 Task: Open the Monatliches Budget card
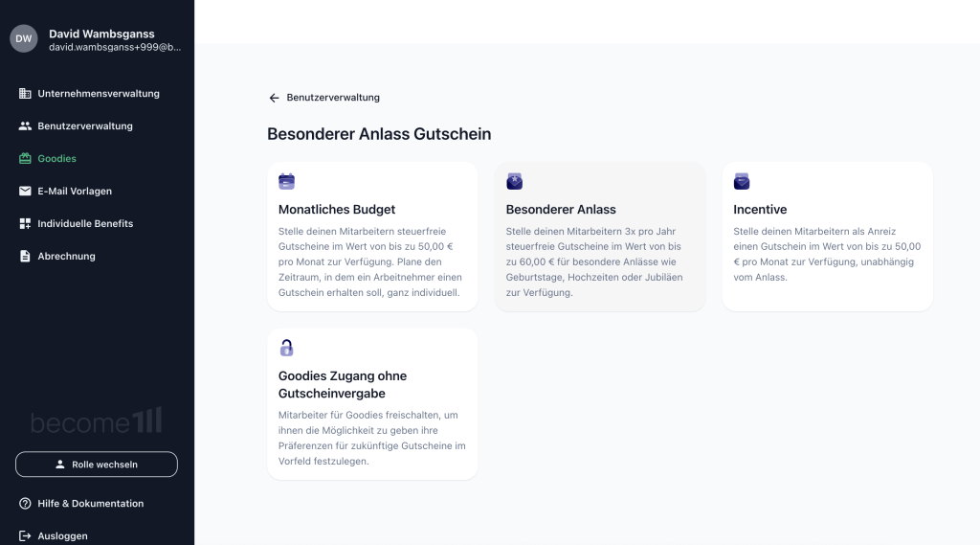(372, 237)
